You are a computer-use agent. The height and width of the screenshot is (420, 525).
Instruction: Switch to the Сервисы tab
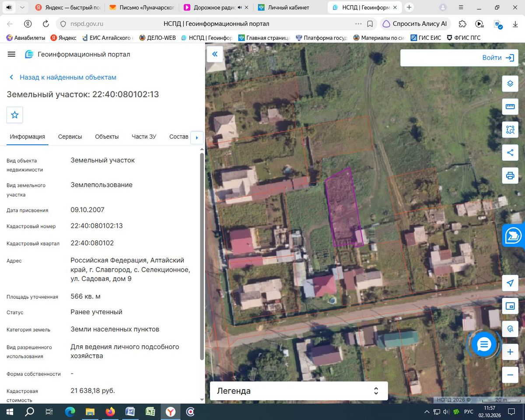point(70,136)
